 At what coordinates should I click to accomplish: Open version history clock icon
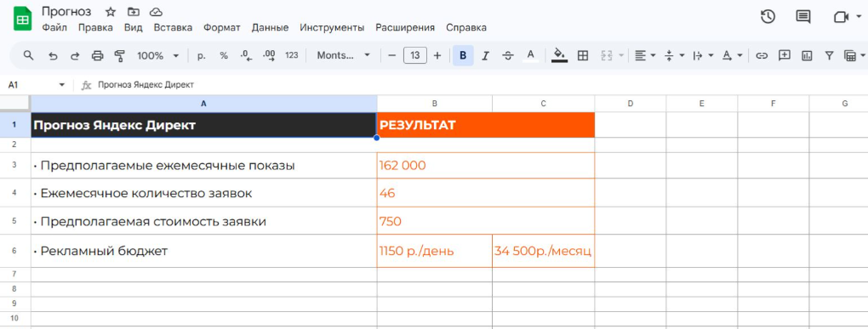pos(768,17)
